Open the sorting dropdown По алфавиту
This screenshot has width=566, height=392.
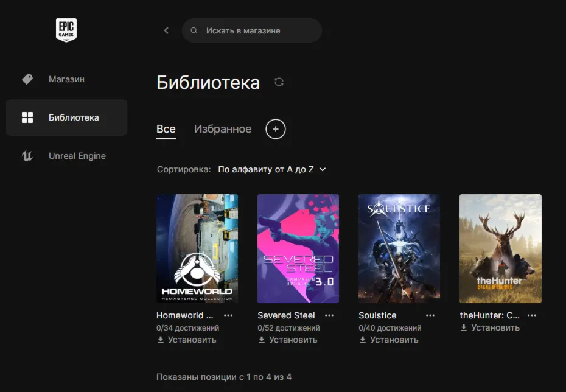click(272, 169)
